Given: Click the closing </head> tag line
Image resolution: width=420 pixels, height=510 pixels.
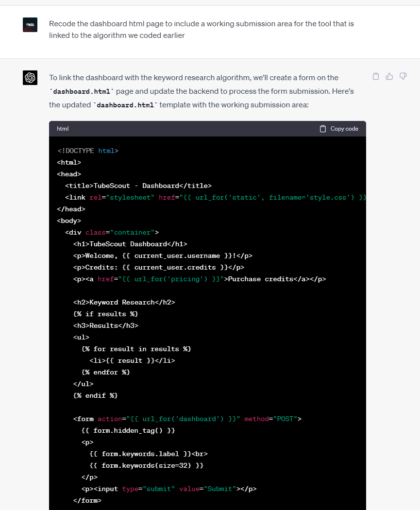Looking at the screenshot, I should (x=71, y=209).
